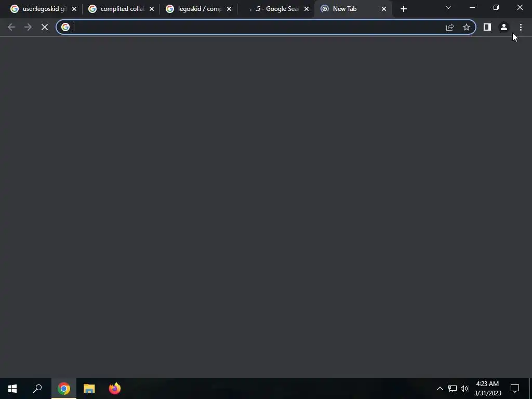Open the profile avatar menu
Screen dimensions: 532x399
504,27
